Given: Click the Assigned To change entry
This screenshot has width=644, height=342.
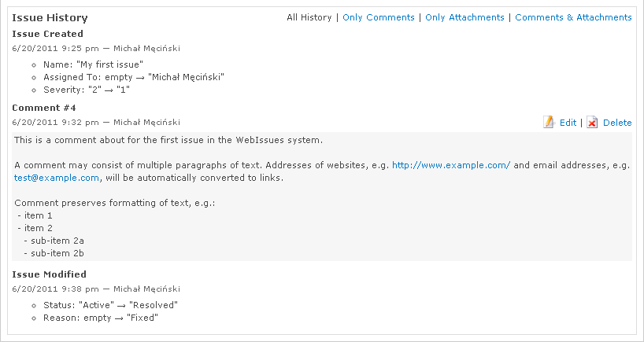Looking at the screenshot, I should 134,76.
